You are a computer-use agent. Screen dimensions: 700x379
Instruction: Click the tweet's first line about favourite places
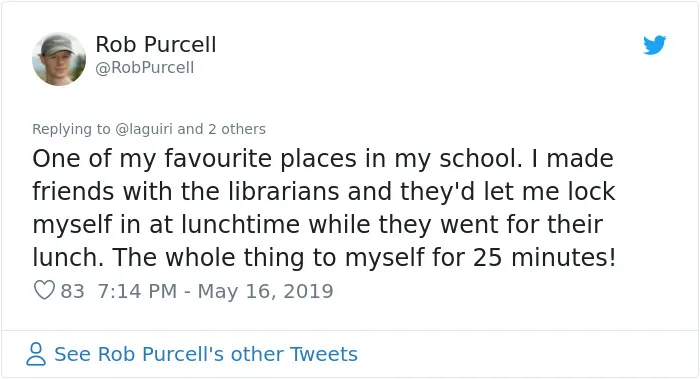323,159
